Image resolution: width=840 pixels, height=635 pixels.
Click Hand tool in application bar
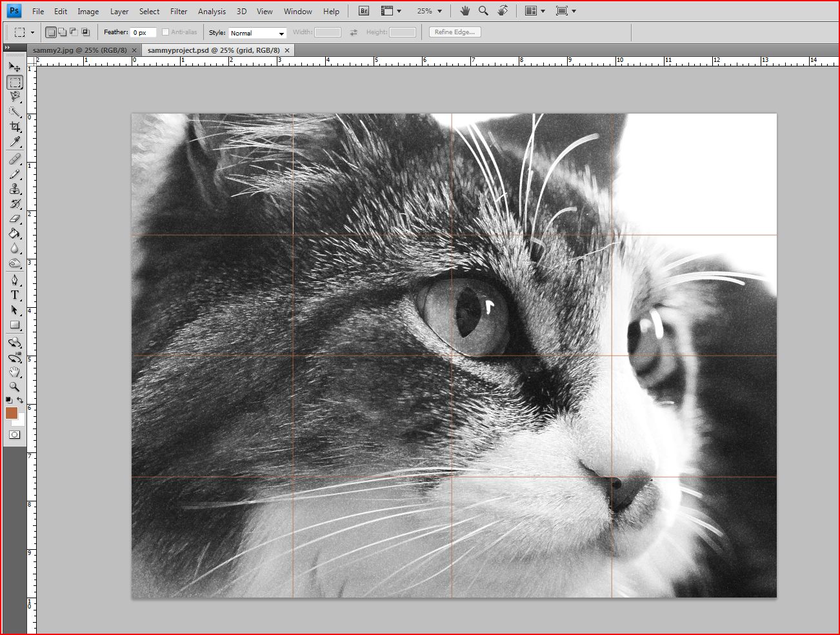pos(465,11)
